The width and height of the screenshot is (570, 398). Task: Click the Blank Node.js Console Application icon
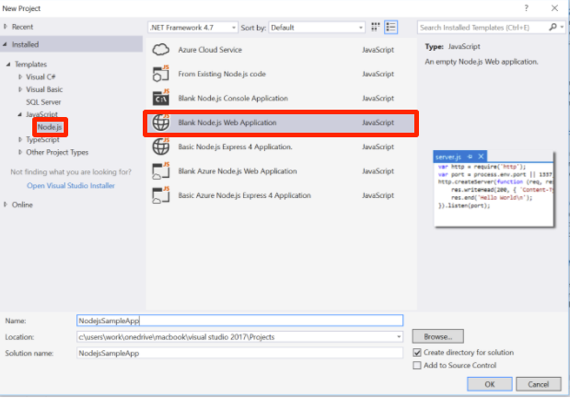(x=161, y=98)
